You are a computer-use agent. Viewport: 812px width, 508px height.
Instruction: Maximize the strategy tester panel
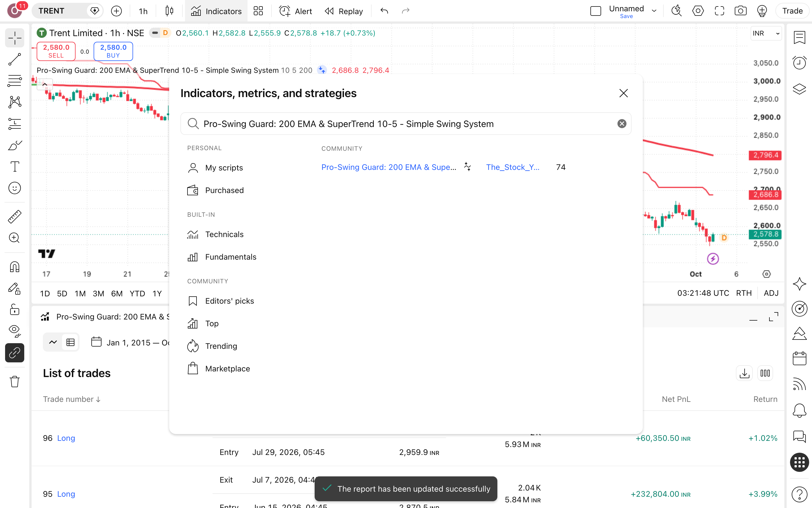click(773, 316)
